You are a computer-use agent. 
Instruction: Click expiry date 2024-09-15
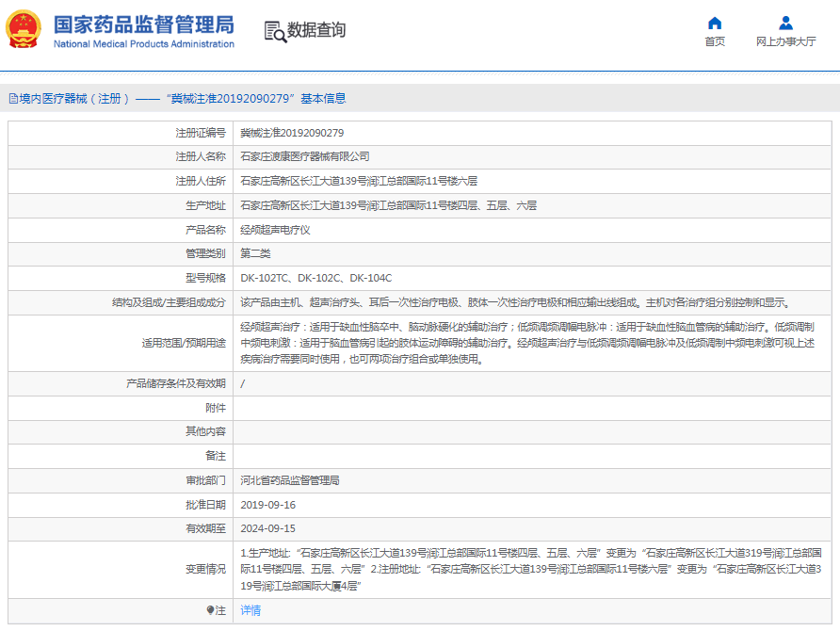(267, 528)
